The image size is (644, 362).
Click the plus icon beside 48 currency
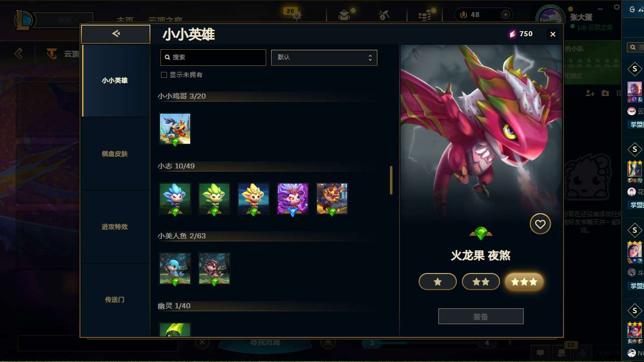(x=506, y=15)
